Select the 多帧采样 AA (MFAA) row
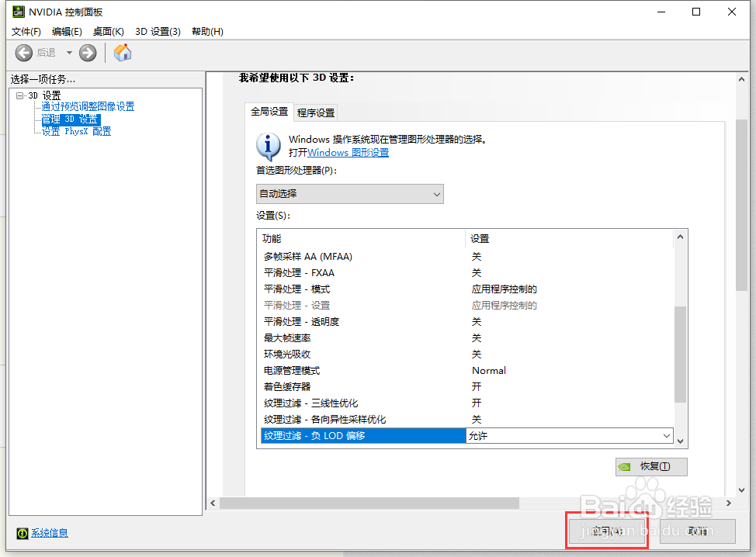 coord(466,256)
